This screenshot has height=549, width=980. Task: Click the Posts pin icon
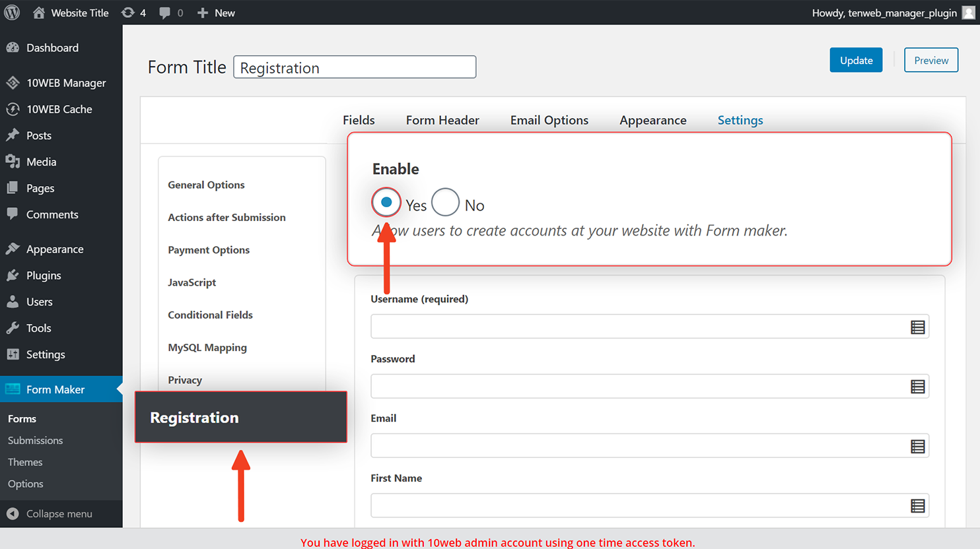(x=13, y=135)
